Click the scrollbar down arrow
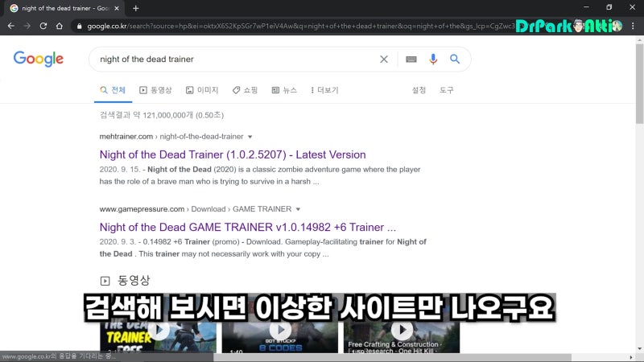This screenshot has height=362, width=644. [x=639, y=348]
